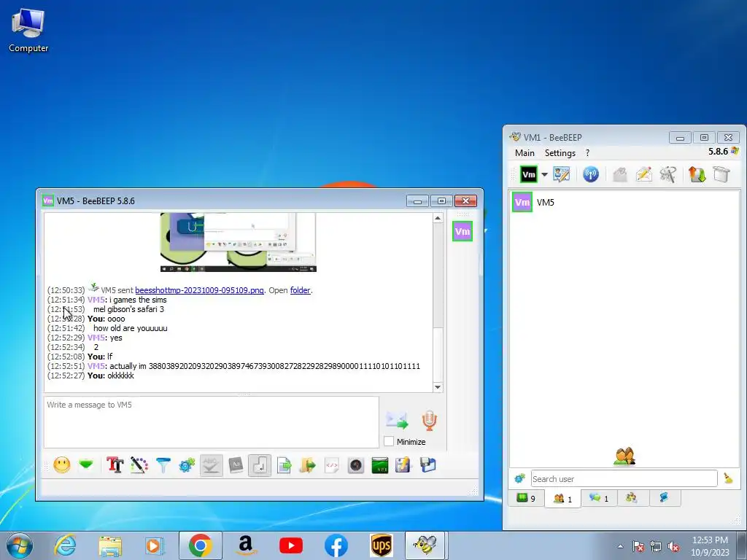Click the message field 'Write a message to VM5'
Screen dimensions: 747x560
211,422
